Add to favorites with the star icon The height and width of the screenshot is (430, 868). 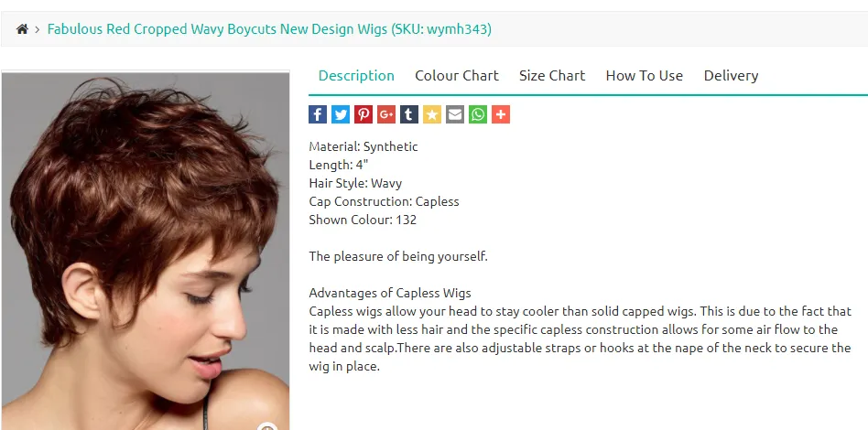click(x=432, y=114)
